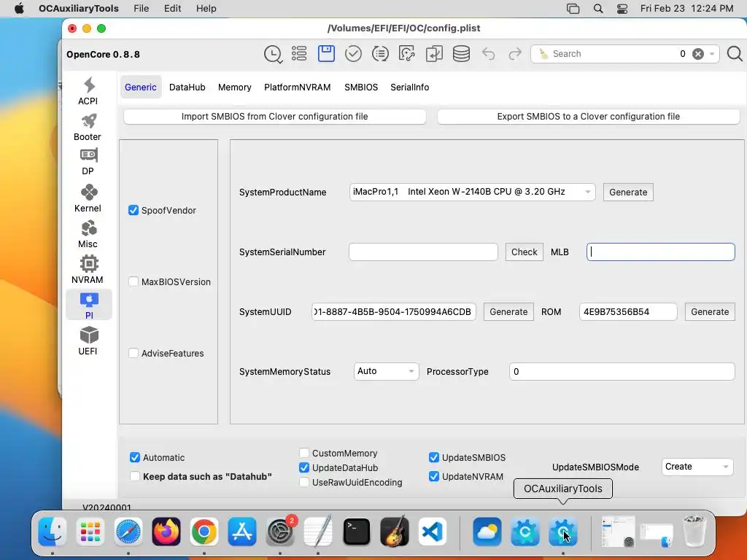Click the redo arrow icon
This screenshot has width=747, height=560.
tap(515, 53)
